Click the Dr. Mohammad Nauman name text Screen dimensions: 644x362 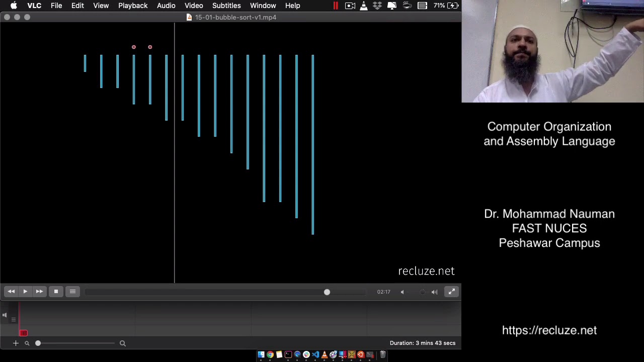point(549,214)
